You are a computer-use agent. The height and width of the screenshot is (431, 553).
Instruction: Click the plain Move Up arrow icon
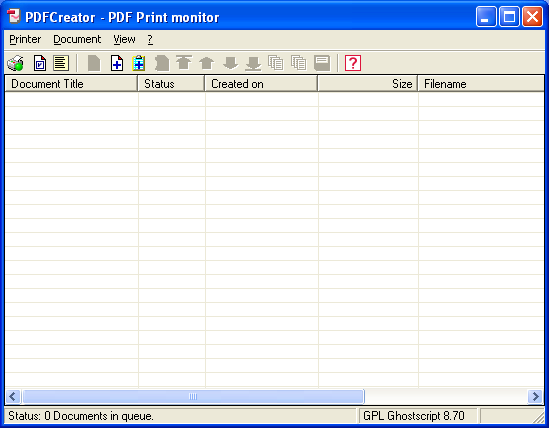click(207, 63)
